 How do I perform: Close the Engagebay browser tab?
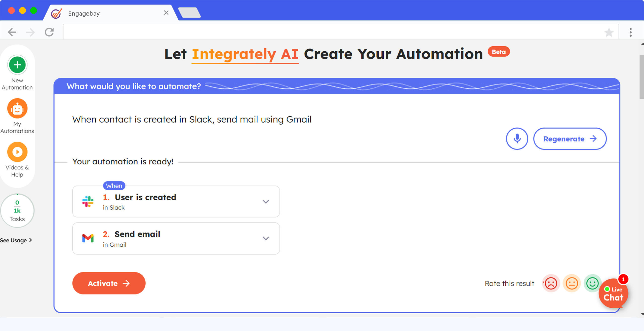pos(166,13)
